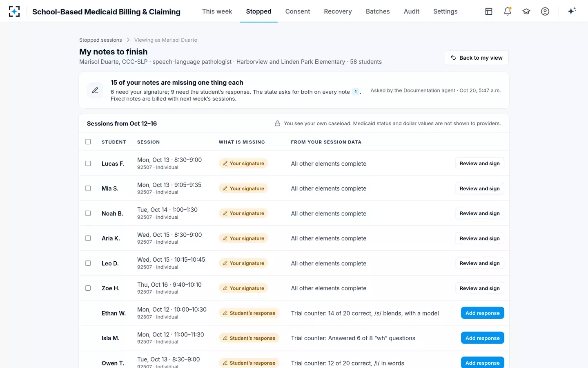Open the Consent tab
Viewport: 588px width, 368px height.
(x=298, y=11)
